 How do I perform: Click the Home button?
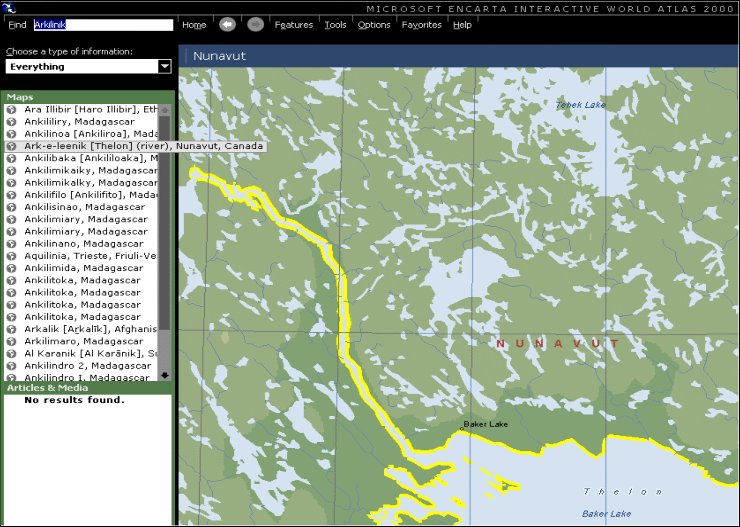point(194,25)
